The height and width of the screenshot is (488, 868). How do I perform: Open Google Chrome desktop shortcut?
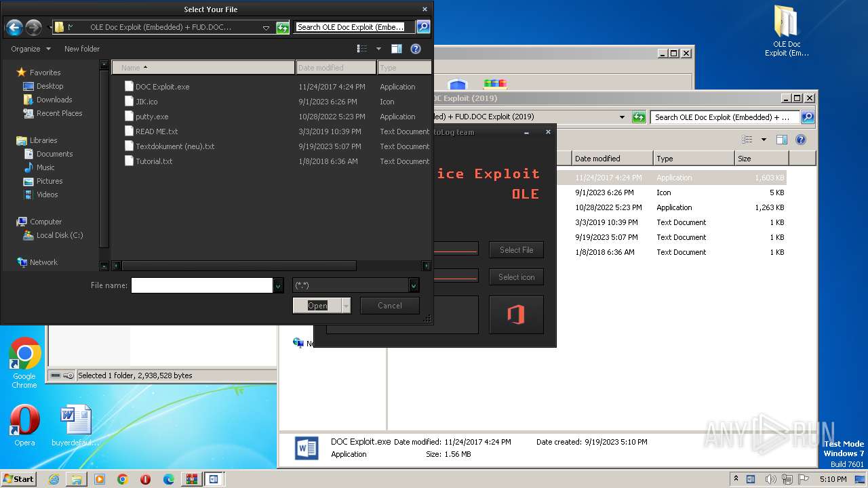[x=24, y=363]
